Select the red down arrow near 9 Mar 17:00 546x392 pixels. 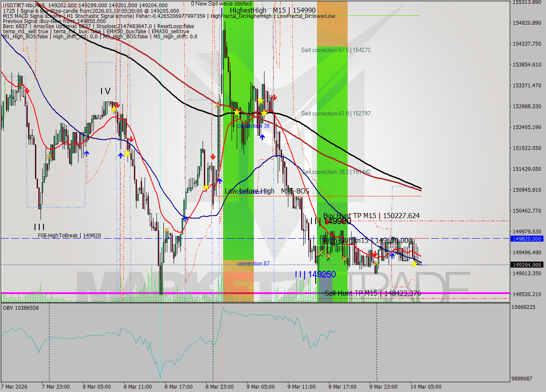(x=375, y=254)
